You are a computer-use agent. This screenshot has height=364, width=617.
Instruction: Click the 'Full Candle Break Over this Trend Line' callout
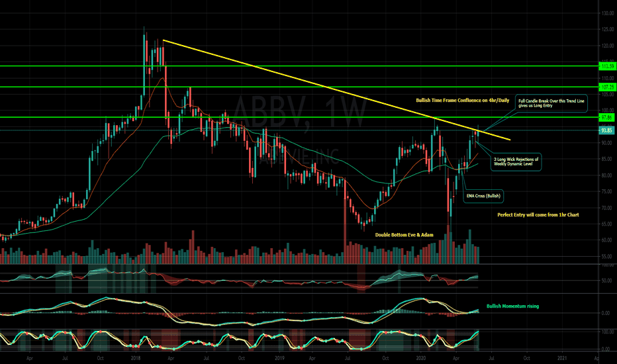[551, 103]
